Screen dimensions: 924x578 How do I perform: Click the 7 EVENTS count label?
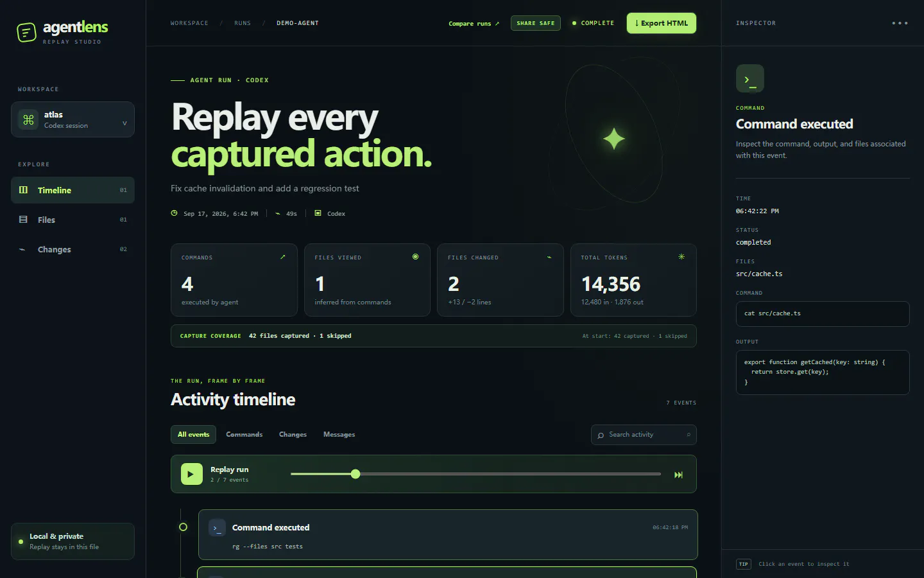[681, 403]
